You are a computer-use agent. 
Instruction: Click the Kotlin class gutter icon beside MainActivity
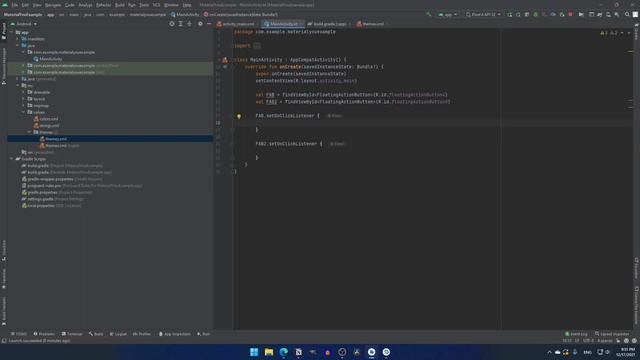click(224, 60)
